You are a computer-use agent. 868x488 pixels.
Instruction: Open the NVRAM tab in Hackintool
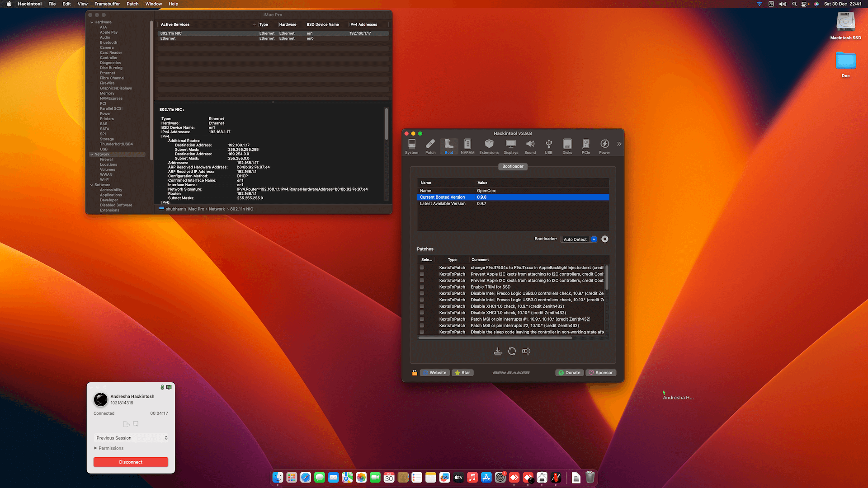467,146
